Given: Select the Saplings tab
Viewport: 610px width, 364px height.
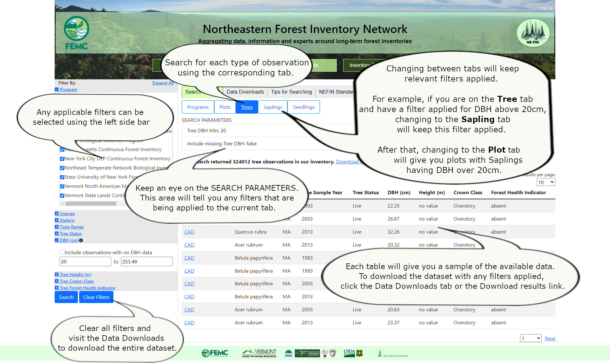Looking at the screenshot, I should (272, 107).
